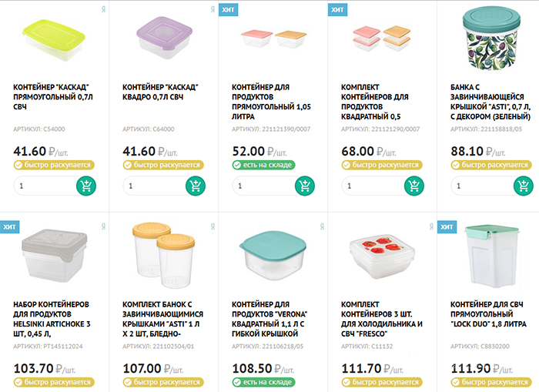Click the Я icon on Helsinki Artichoke card
539x392 pixels.
103,227
